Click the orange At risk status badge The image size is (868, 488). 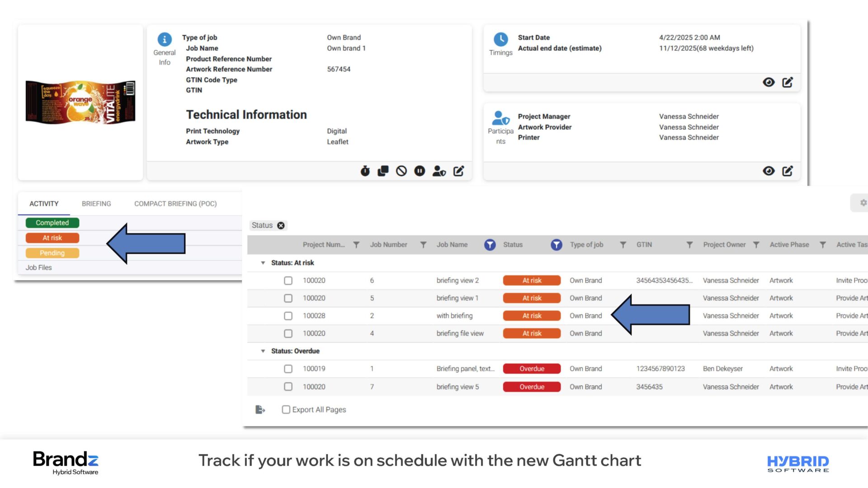click(x=52, y=238)
